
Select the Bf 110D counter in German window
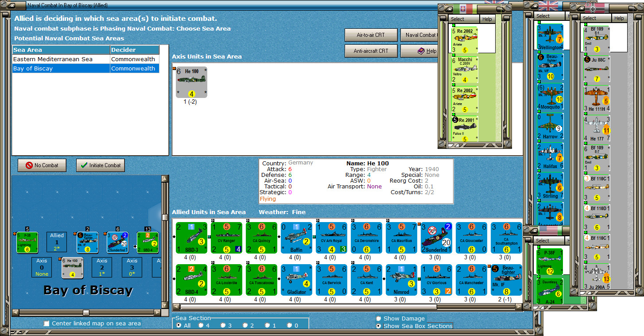tap(597, 218)
